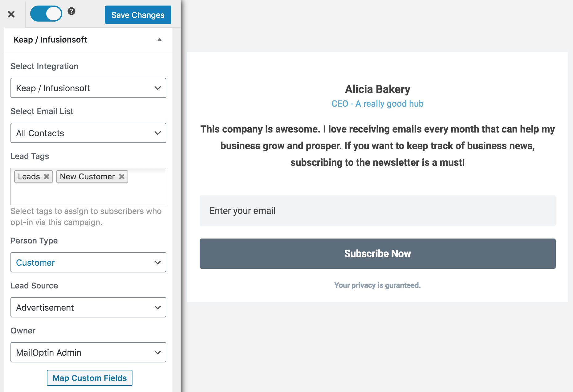Change the Person Type selection
The height and width of the screenshot is (392, 573).
[x=88, y=262]
